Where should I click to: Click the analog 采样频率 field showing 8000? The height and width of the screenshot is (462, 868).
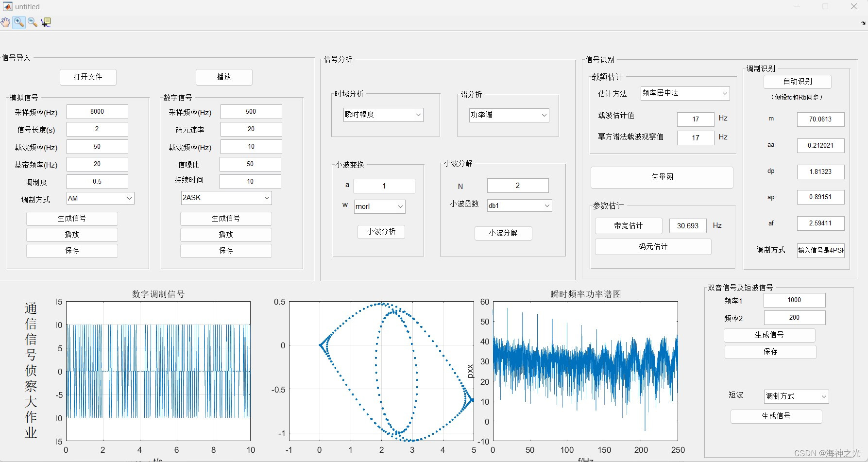(97, 112)
